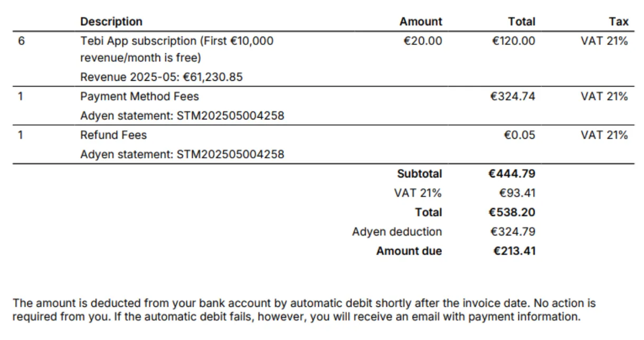Select the Payment Method Fees row
This screenshot has width=644, height=340.
point(323,106)
